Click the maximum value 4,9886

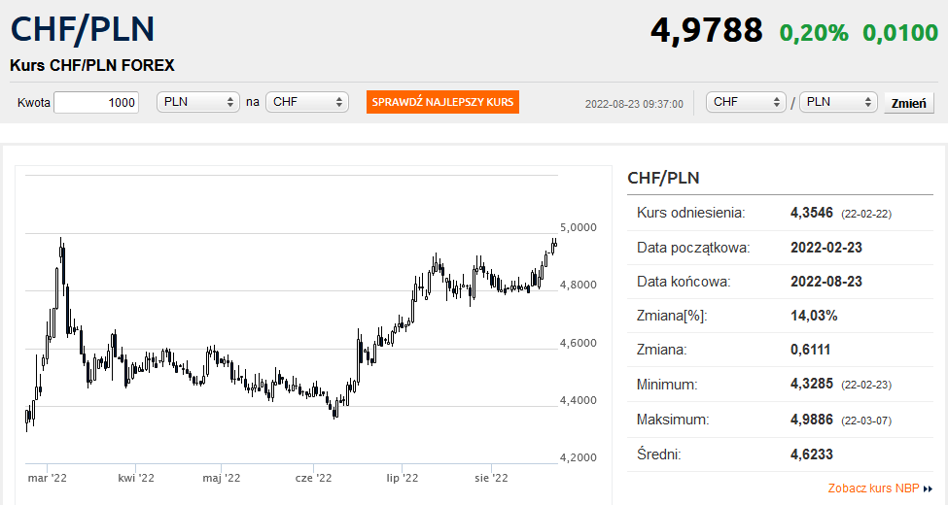coord(812,419)
